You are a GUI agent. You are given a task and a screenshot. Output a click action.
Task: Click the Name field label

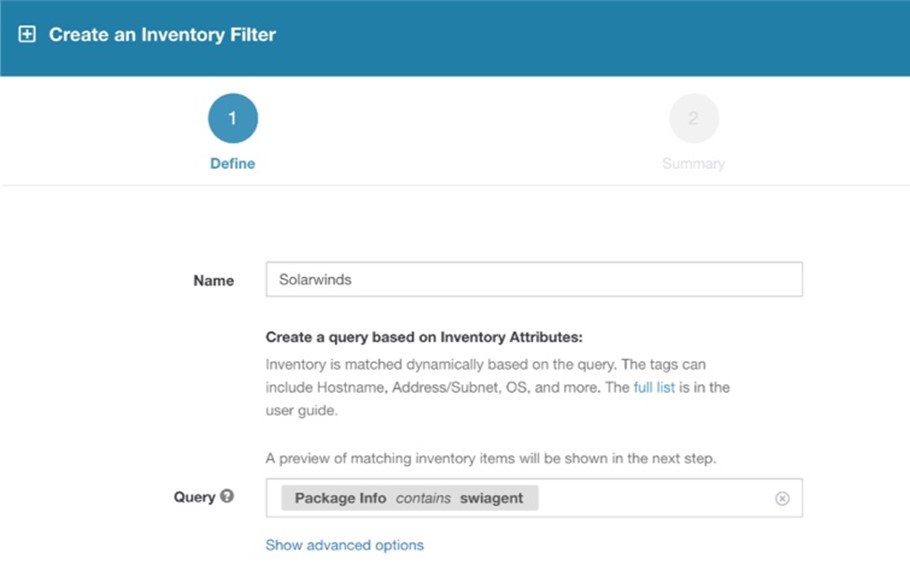click(x=213, y=281)
